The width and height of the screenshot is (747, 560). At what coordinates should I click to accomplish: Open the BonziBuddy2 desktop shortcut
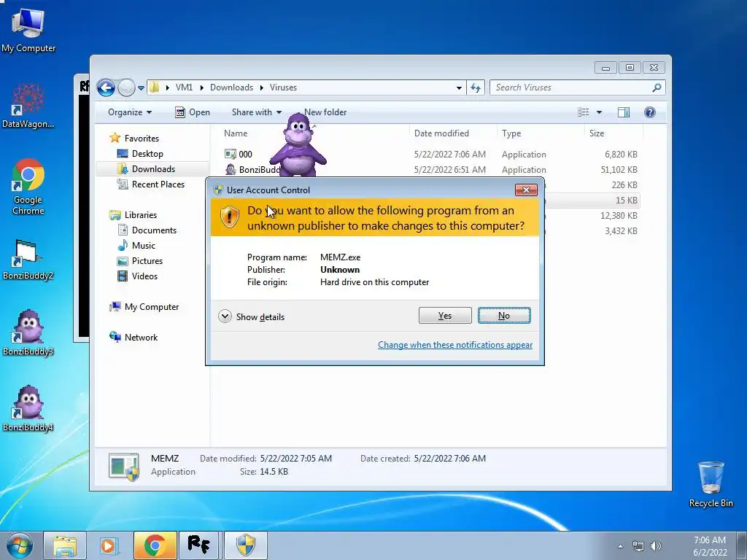[28, 260]
